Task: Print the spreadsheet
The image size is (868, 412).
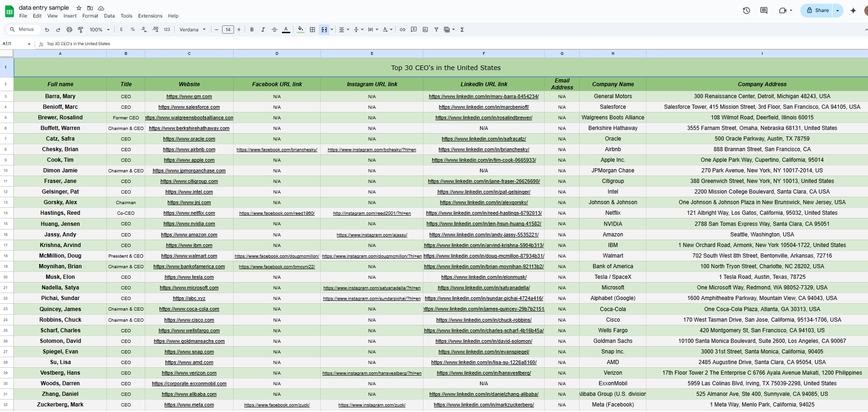Action: pos(69,29)
